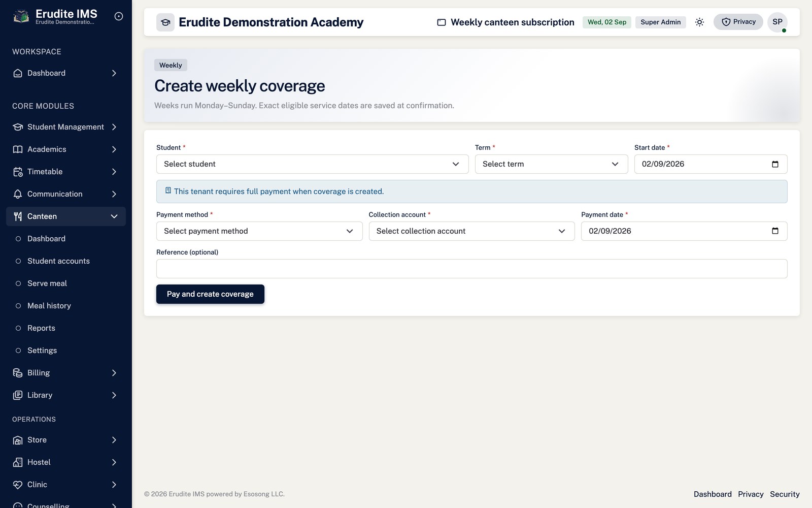The height and width of the screenshot is (508, 812).
Task: Expand the Store chevron
Action: click(114, 440)
